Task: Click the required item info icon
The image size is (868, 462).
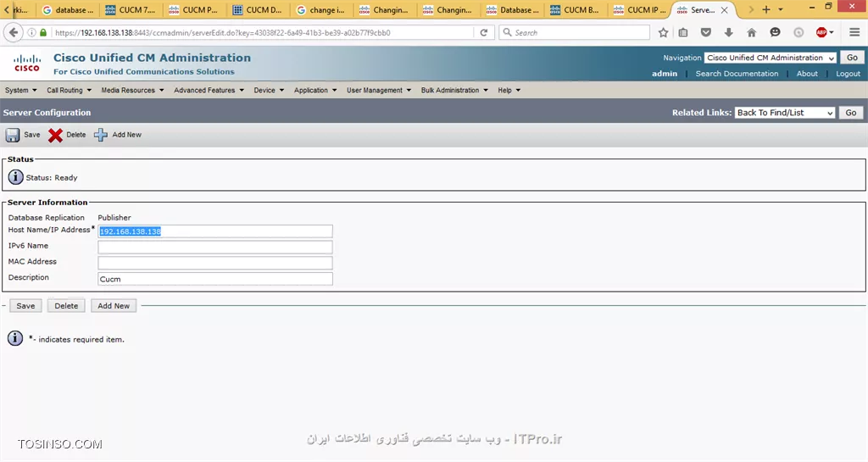Action: pyautogui.click(x=15, y=338)
